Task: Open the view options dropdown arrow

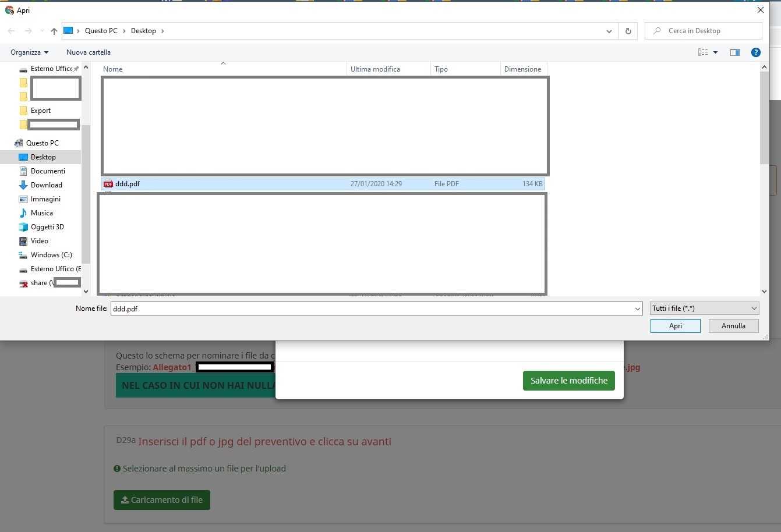Action: click(715, 52)
